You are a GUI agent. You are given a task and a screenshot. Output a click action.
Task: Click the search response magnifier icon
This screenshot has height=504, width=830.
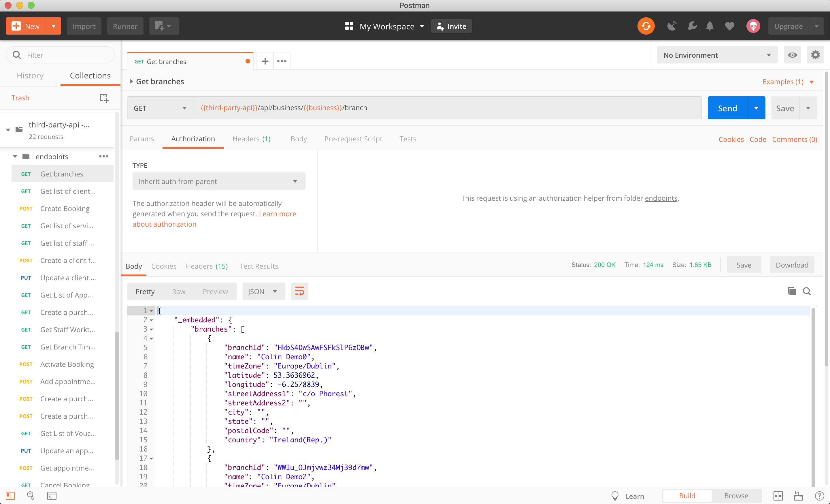[x=807, y=292]
